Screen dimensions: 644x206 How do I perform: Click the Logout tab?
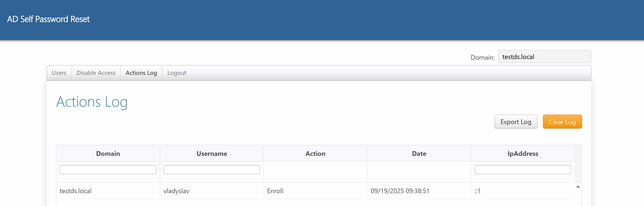point(177,73)
